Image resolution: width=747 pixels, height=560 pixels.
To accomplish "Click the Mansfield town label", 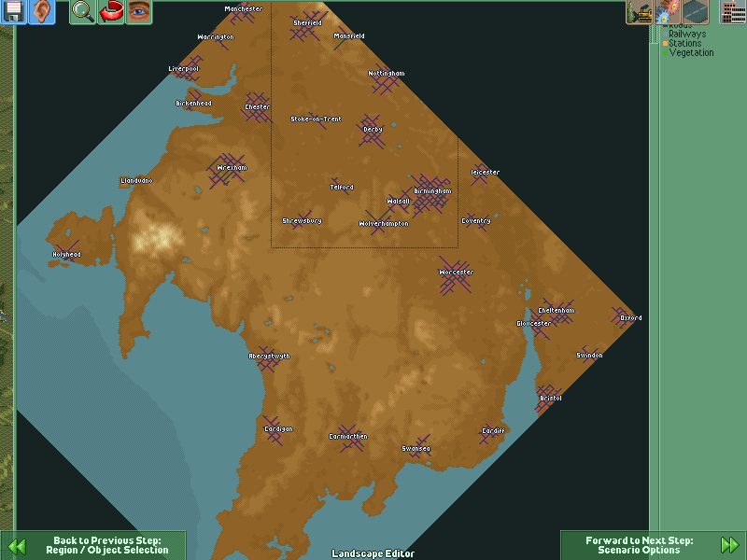I will click(x=349, y=36).
